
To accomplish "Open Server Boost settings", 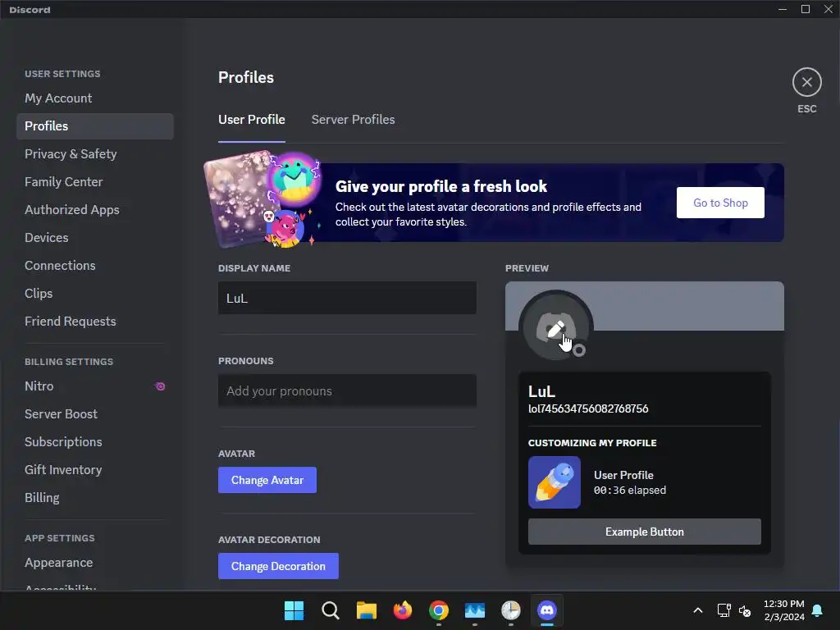I will point(95,413).
